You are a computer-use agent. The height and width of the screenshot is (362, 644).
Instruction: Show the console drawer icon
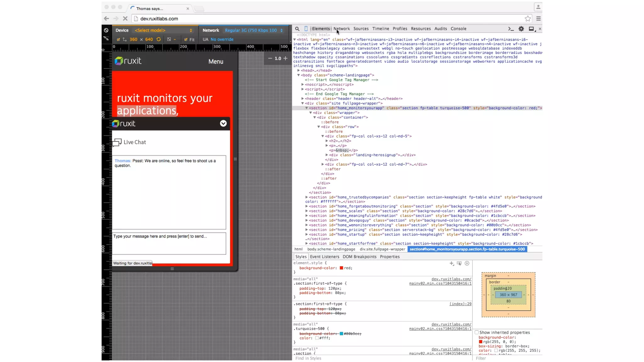click(511, 29)
